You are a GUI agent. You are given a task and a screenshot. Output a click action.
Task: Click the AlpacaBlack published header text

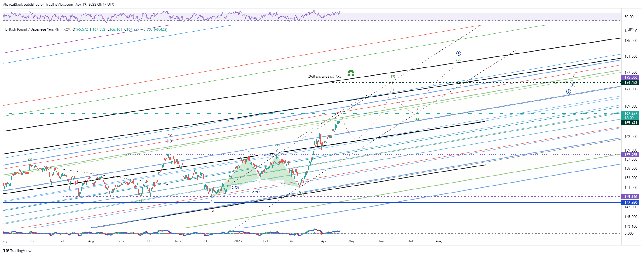click(58, 5)
